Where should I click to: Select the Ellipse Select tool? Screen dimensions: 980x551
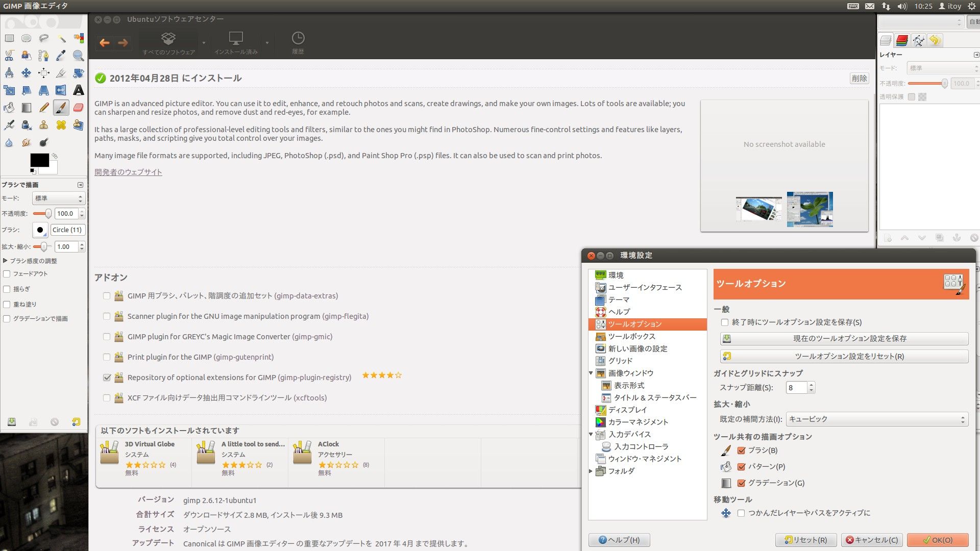click(x=27, y=38)
